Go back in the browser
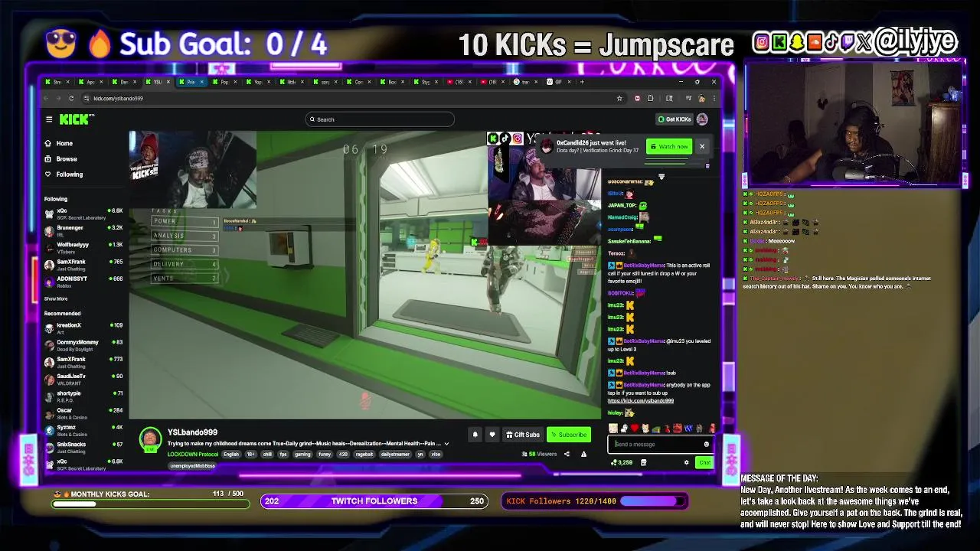 [47, 98]
